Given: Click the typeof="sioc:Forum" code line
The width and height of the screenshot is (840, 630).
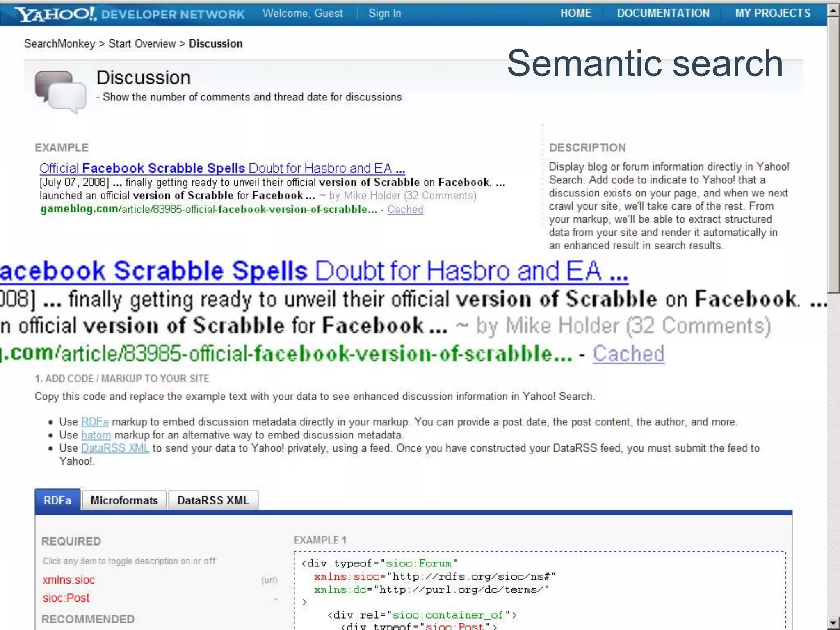Looking at the screenshot, I should 379,564.
